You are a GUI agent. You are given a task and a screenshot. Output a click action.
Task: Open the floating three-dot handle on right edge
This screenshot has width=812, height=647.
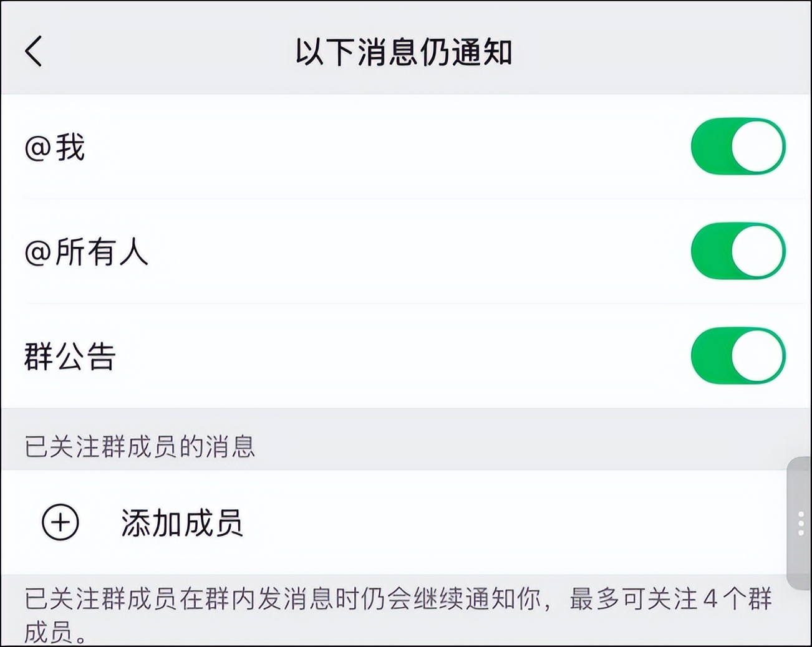[801, 524]
